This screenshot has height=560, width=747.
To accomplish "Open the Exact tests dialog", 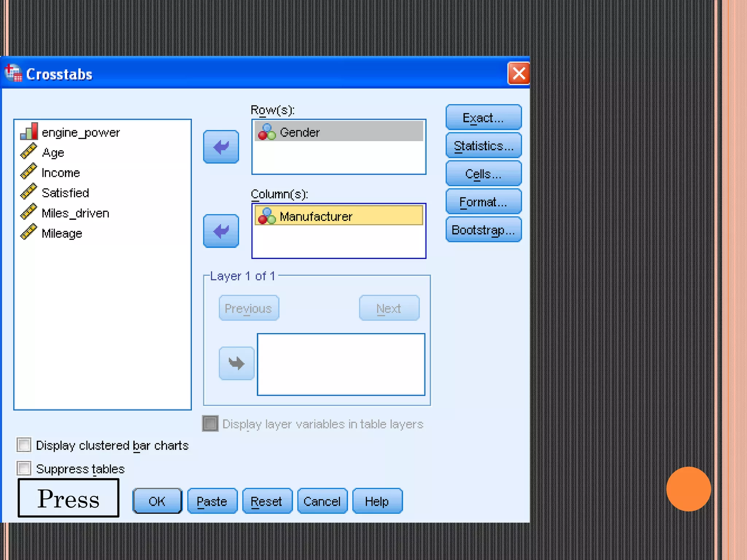I will click(483, 117).
